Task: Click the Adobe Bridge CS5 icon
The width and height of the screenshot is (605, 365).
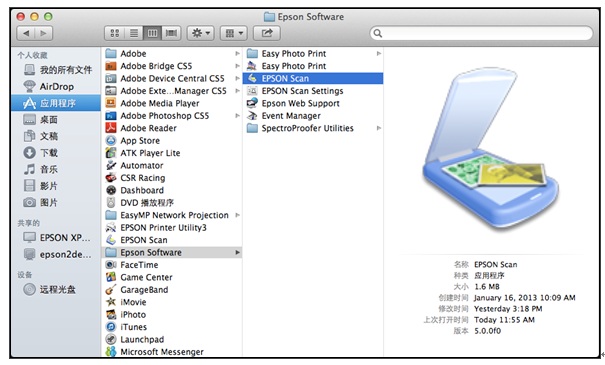Action: (x=111, y=66)
